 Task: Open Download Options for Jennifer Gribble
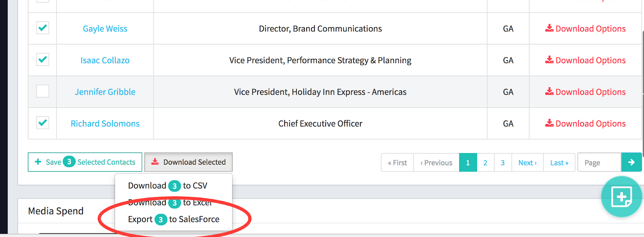[585, 92]
